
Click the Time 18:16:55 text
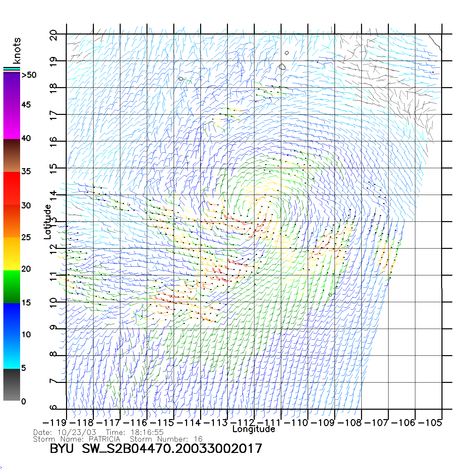tap(134, 432)
